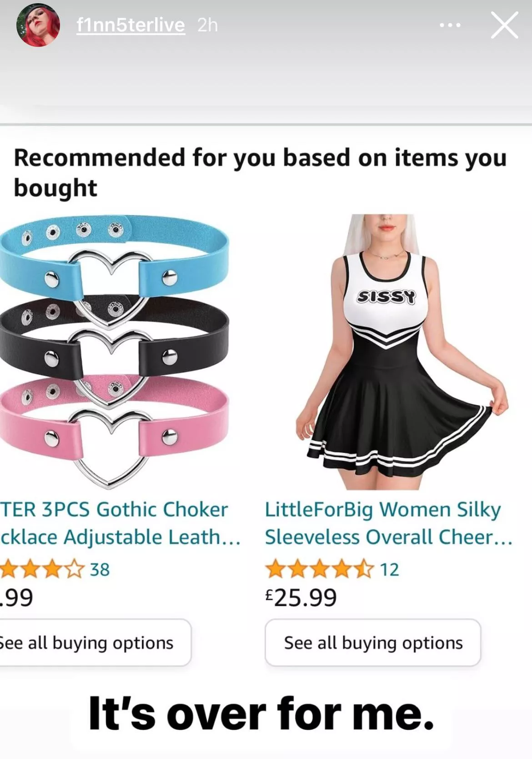Image resolution: width=532 pixels, height=759 pixels.
Task: Click the £25.99 price
Action: (301, 597)
